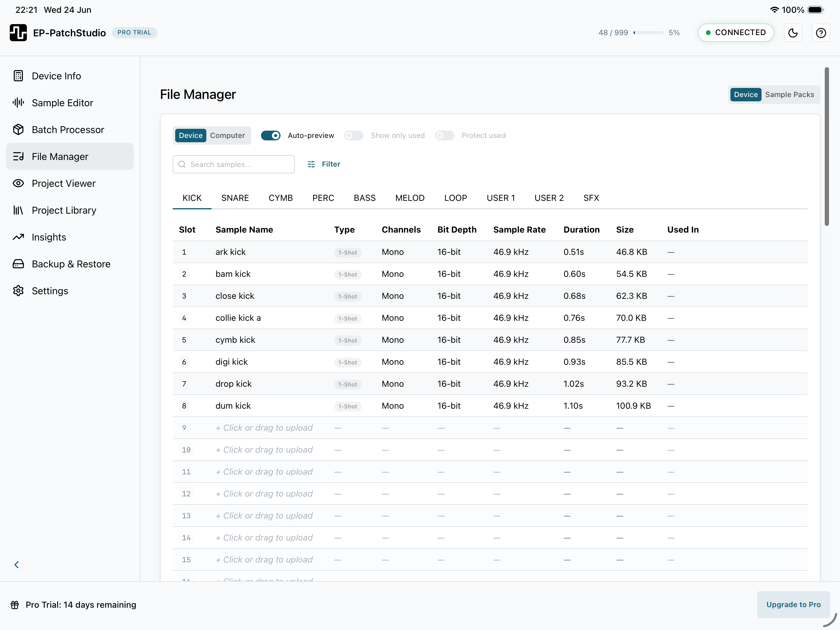
Task: Open the KICK tab
Action: pos(192,198)
